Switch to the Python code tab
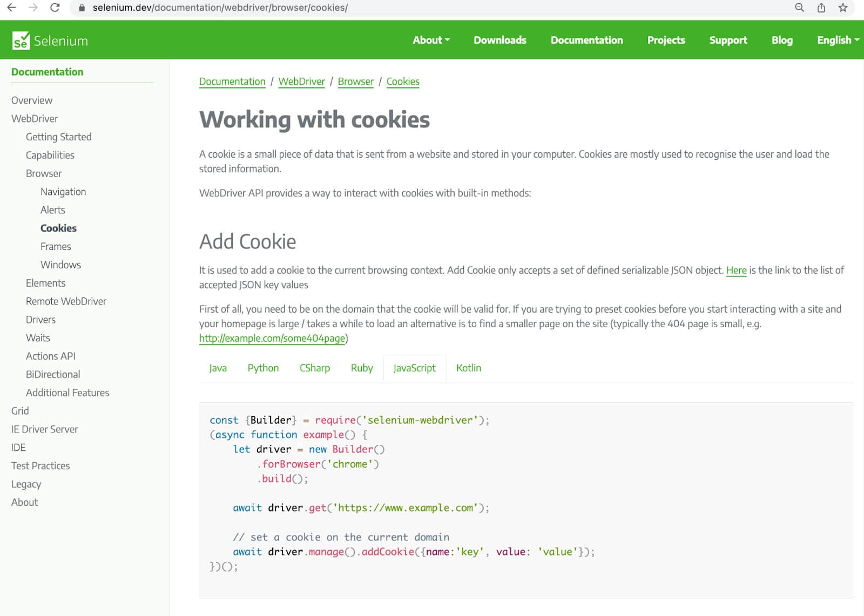 (263, 368)
